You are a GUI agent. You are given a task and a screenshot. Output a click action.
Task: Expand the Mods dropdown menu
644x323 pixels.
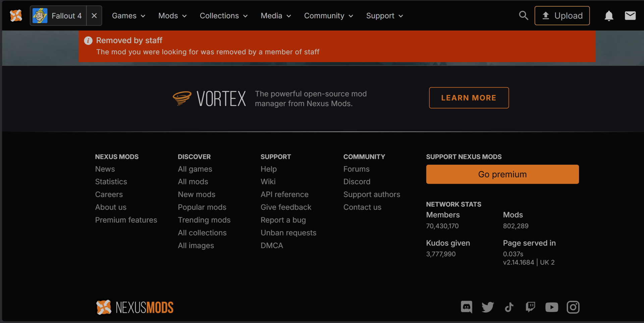point(172,16)
